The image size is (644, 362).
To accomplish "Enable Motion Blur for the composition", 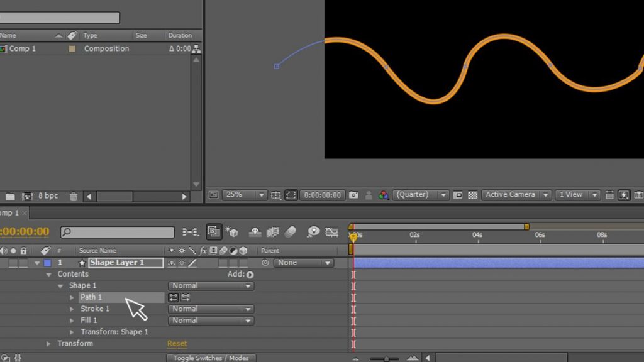I will [292, 232].
